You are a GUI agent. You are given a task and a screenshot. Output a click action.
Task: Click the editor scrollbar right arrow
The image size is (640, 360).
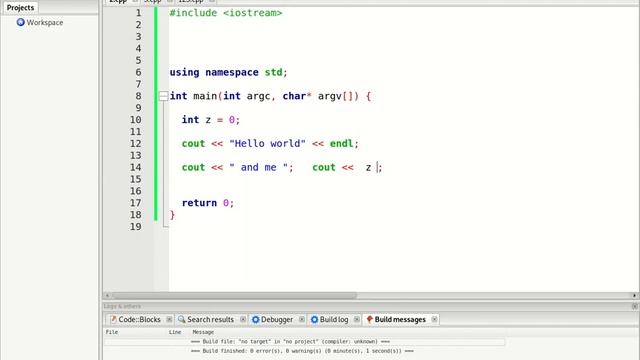point(634,295)
